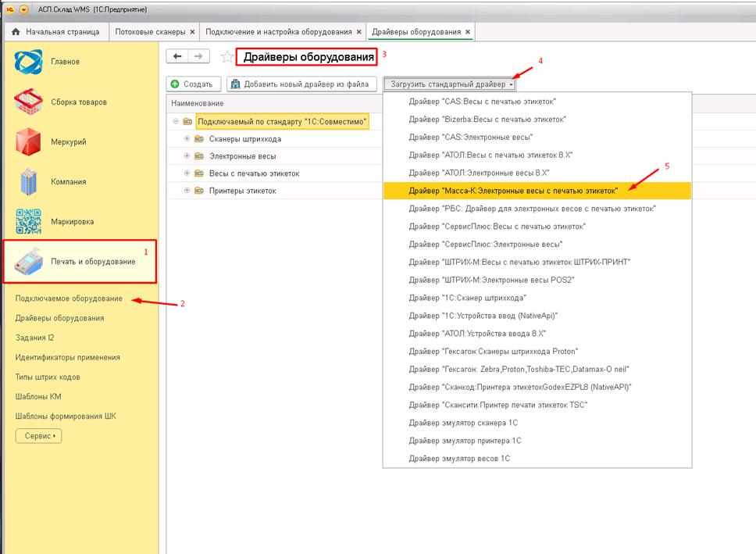Add page to favorites with star icon
Screen dimensions: 756x554
[x=227, y=57]
